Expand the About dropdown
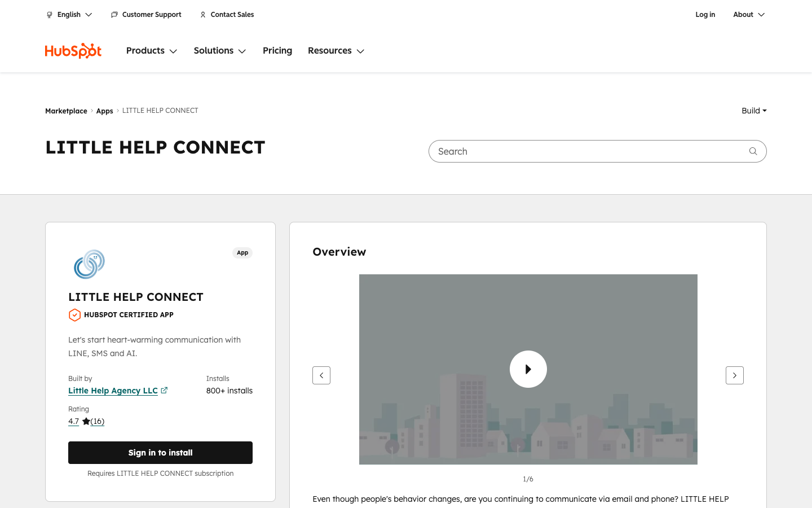This screenshot has height=508, width=812. pos(748,15)
